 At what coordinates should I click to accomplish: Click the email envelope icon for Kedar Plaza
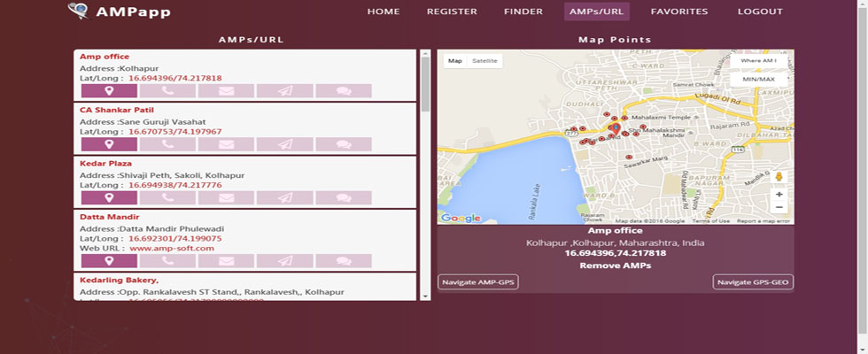(x=227, y=198)
